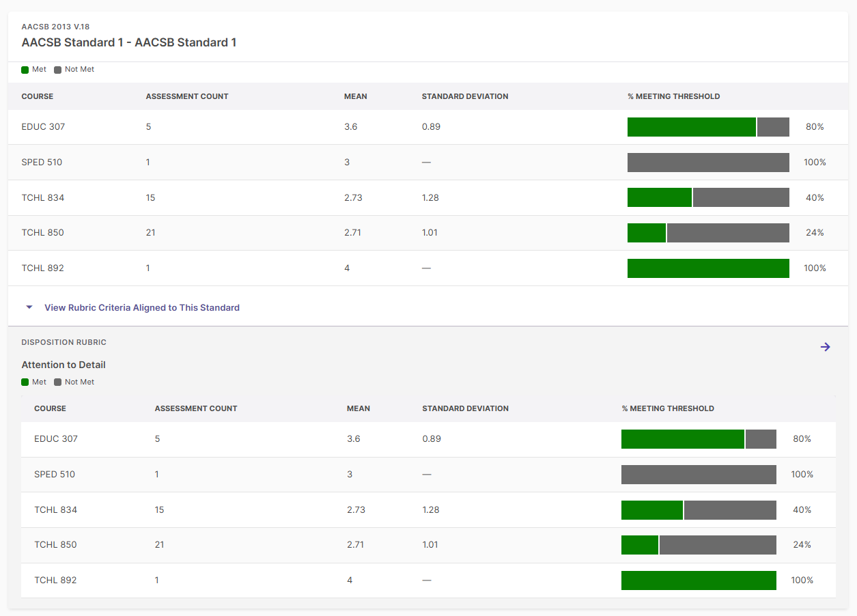The height and width of the screenshot is (616, 857).
Task: Click the 40% value in the top table
Action: [815, 198]
